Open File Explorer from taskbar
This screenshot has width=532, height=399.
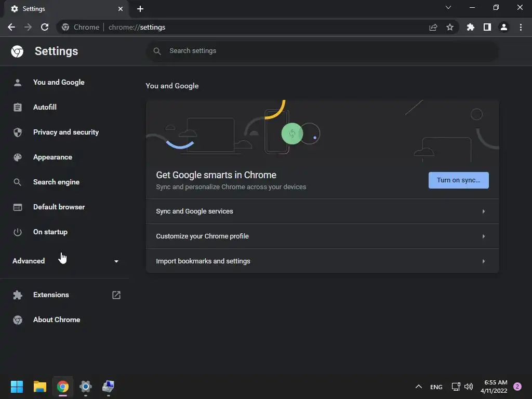39,387
